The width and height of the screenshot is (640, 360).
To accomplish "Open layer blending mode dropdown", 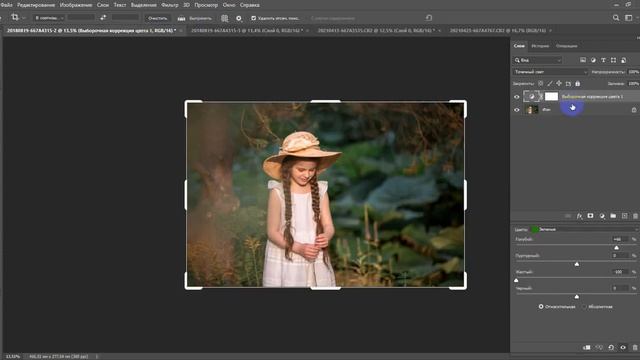I will click(x=550, y=72).
